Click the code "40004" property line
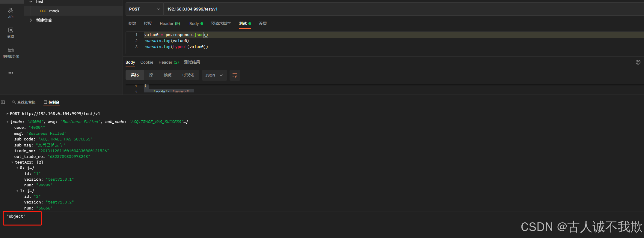644x238 pixels. [x=30, y=128]
